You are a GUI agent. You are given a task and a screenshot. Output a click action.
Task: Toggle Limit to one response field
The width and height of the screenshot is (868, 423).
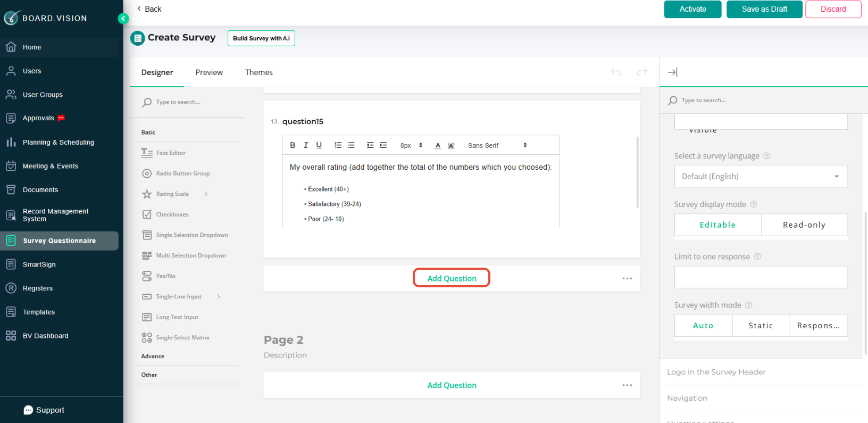[x=761, y=277]
